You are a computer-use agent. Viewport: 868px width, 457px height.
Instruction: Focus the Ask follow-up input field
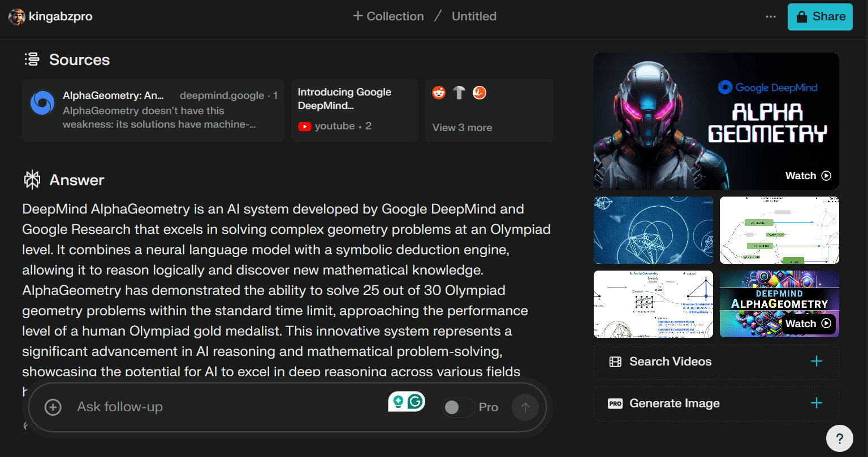tap(226, 407)
